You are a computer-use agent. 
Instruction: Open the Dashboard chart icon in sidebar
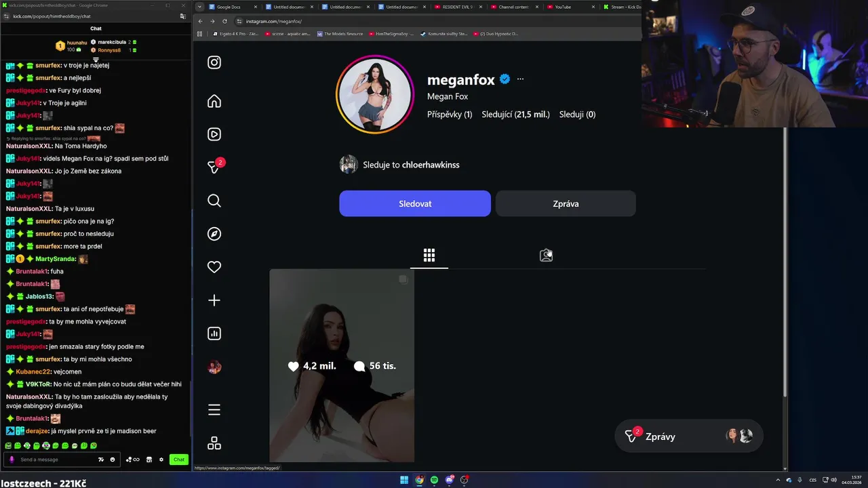[214, 333]
